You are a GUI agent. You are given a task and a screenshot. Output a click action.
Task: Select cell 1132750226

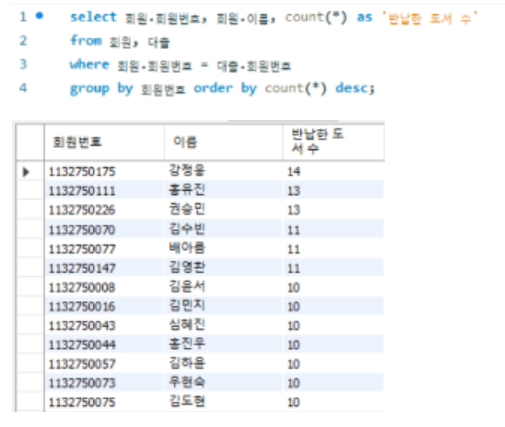click(104, 210)
